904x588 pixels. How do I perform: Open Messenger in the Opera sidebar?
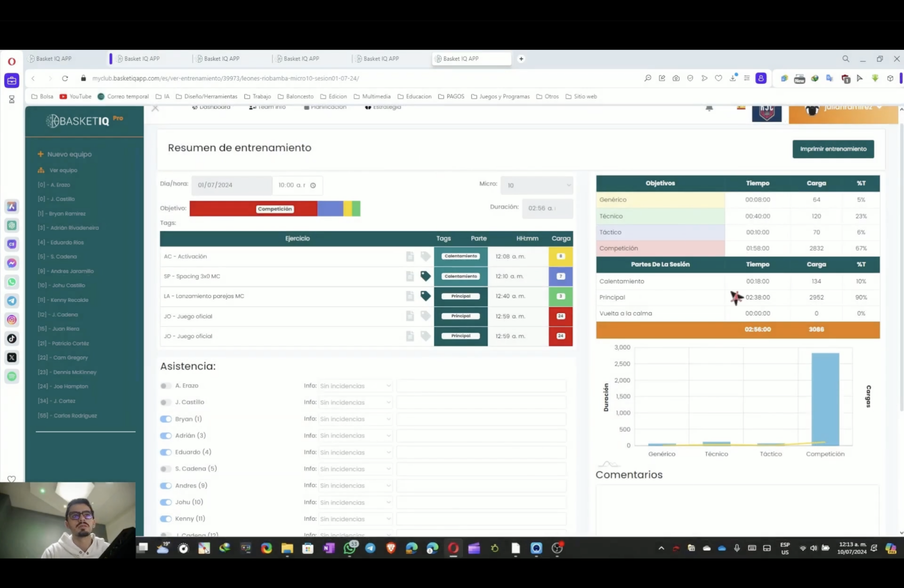pyautogui.click(x=12, y=263)
